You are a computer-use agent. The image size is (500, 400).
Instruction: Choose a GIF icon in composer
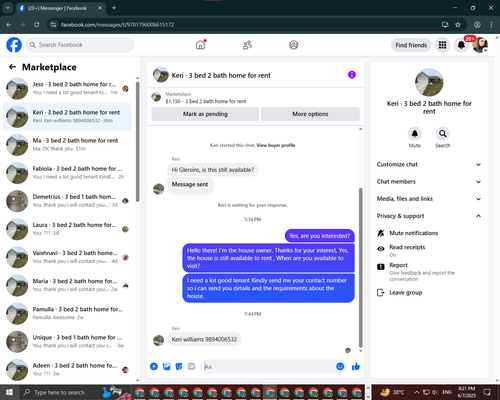pyautogui.click(x=191, y=366)
